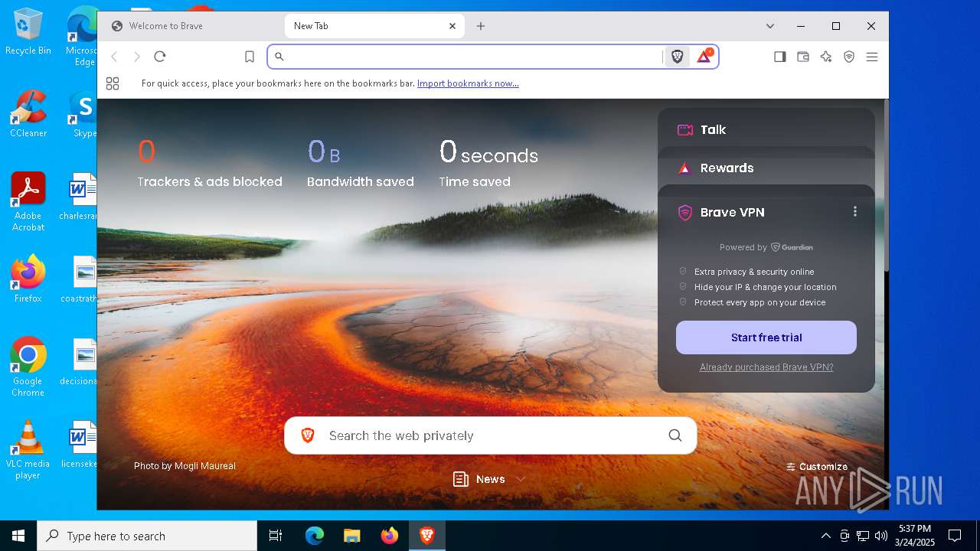Click photo credit Mogli Maureal
Viewport: 980px width, 551px height.
click(185, 466)
